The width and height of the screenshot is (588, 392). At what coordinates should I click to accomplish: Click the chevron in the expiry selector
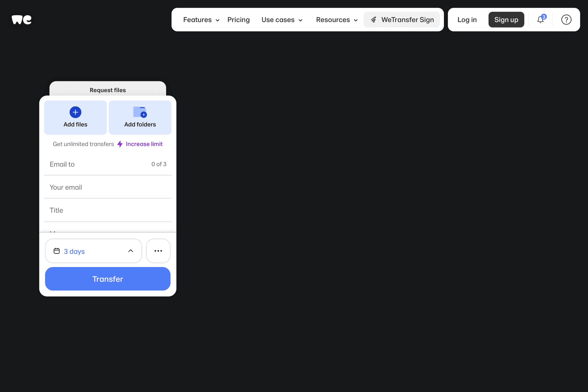(131, 251)
